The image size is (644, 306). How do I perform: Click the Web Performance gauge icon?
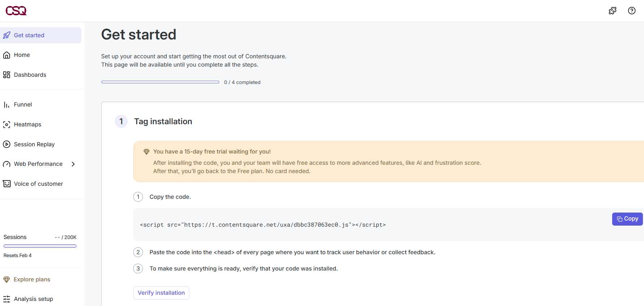click(x=7, y=164)
